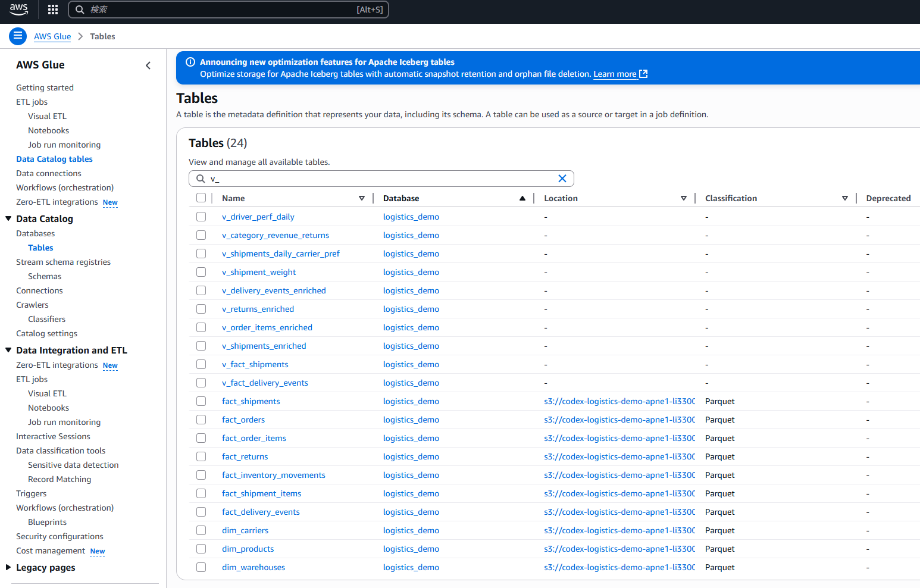Viewport: 920px width, 588px height.
Task: Go to Crawlers in the sidebar
Action: (32, 305)
